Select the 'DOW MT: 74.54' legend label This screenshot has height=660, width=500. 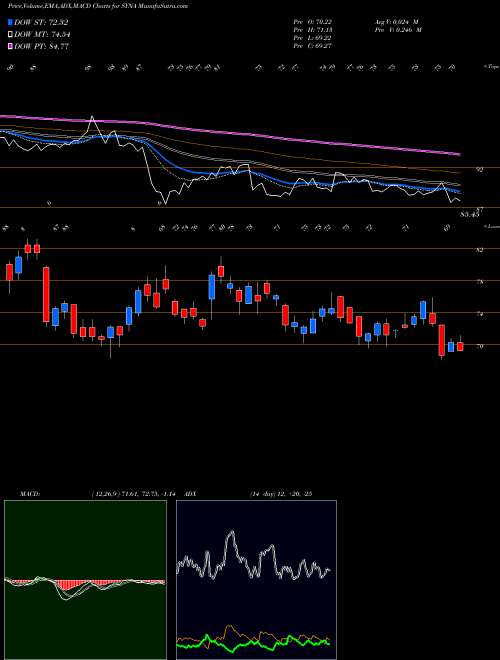point(42,35)
